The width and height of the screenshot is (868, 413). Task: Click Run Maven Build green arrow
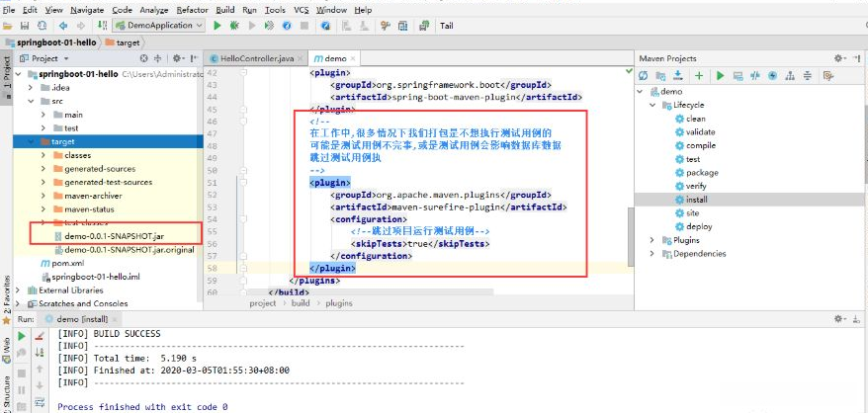click(x=720, y=76)
